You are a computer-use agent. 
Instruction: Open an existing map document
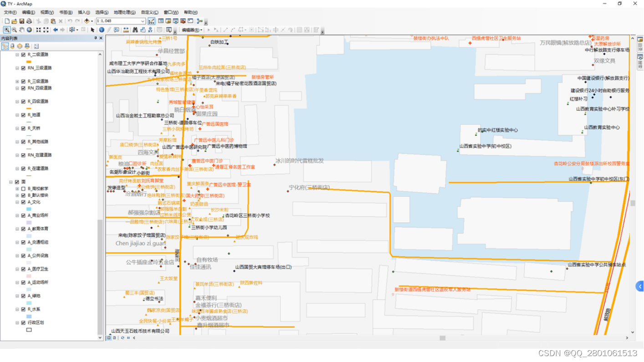[15, 21]
